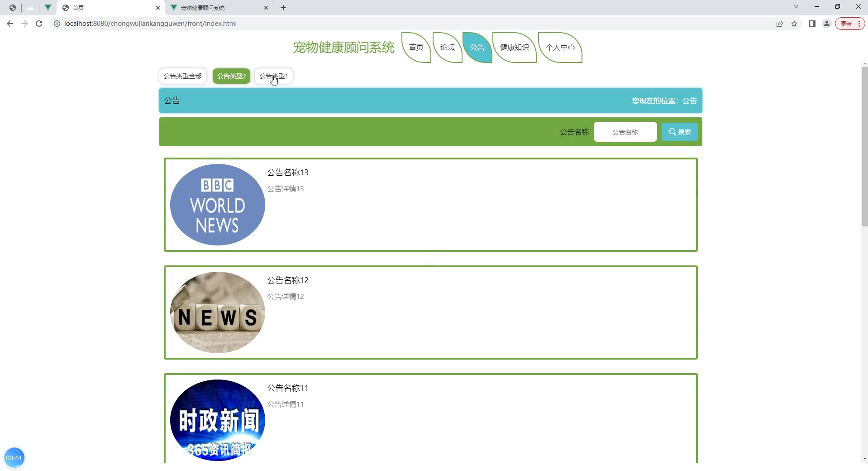The width and height of the screenshot is (868, 471).
Task: Open a new browser tab
Action: [283, 8]
